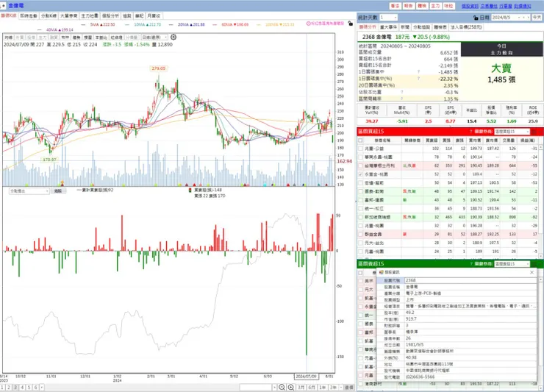The height and width of the screenshot is (392, 544).
Task: Set the chart range to 1年
Action: tap(323, 387)
